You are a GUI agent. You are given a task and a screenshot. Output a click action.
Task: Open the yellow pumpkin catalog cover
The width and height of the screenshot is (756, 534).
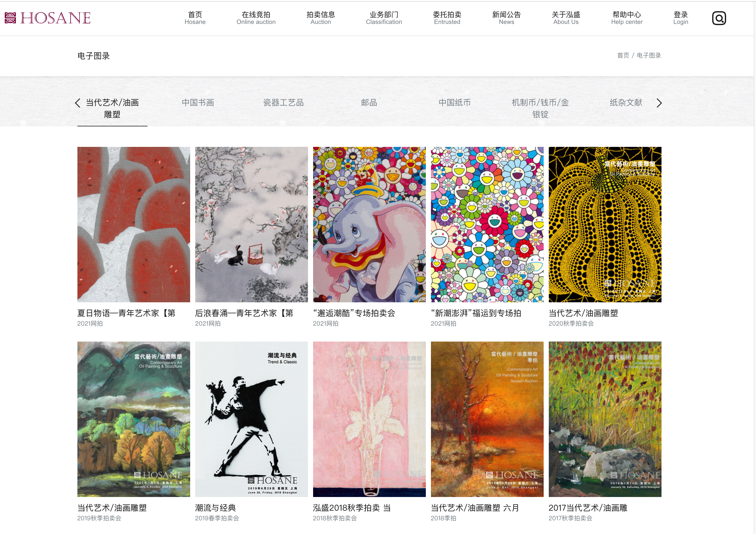[x=605, y=225]
